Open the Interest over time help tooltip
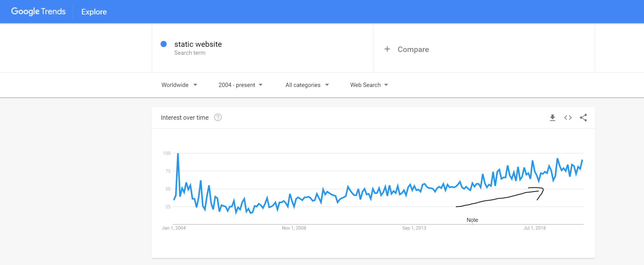The image size is (644, 265). click(x=218, y=117)
